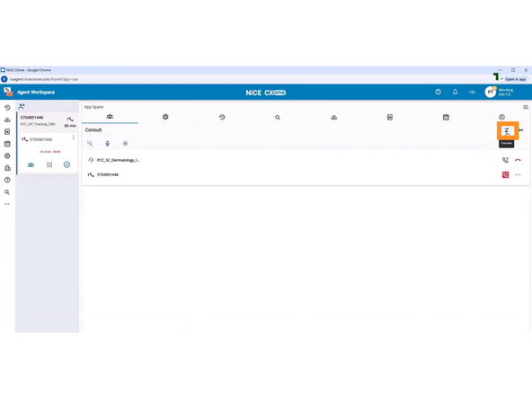Put the PCC_SC_Dermatology party on hold
Screen dimensions: 532x399
coord(505,160)
